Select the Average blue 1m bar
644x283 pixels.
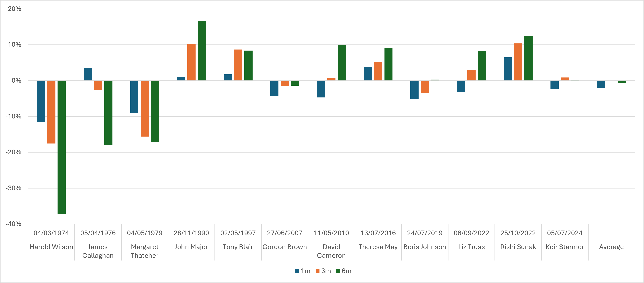(601, 84)
